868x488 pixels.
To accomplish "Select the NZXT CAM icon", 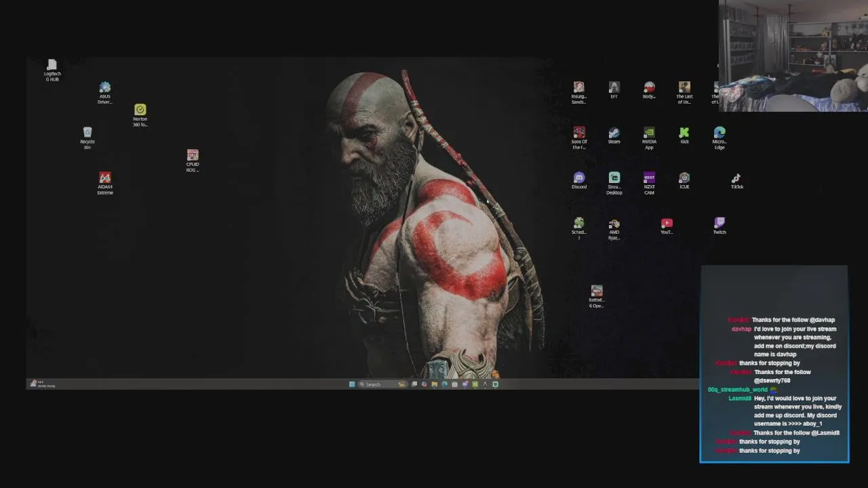I will [x=649, y=184].
